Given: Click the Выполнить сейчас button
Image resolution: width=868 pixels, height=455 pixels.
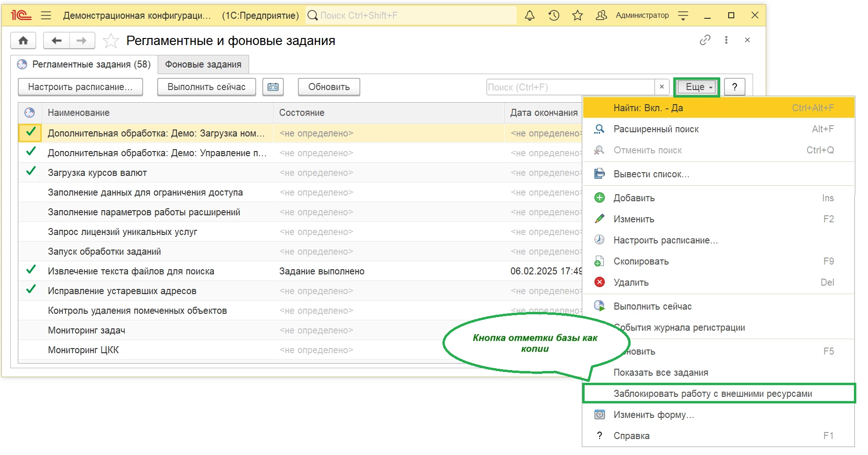Looking at the screenshot, I should pos(206,87).
